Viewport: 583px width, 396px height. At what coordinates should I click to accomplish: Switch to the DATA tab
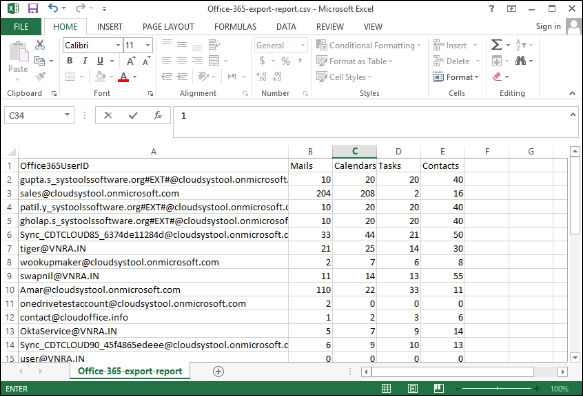pos(286,27)
